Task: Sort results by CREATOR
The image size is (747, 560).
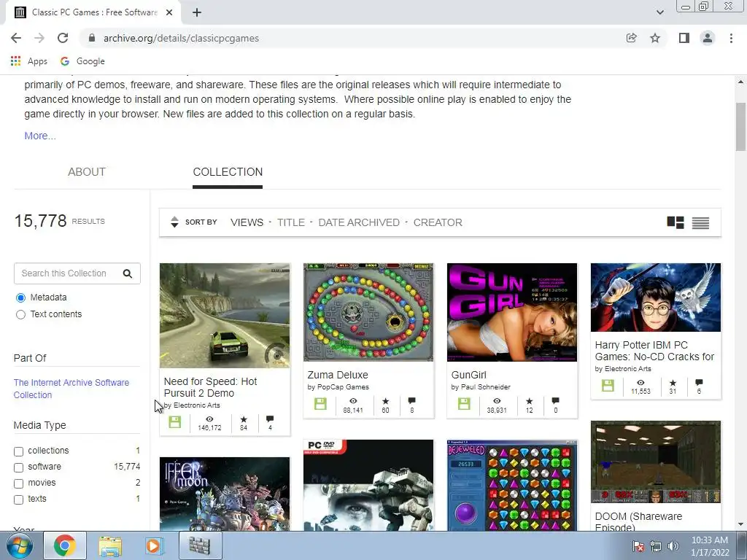Action: point(438,222)
